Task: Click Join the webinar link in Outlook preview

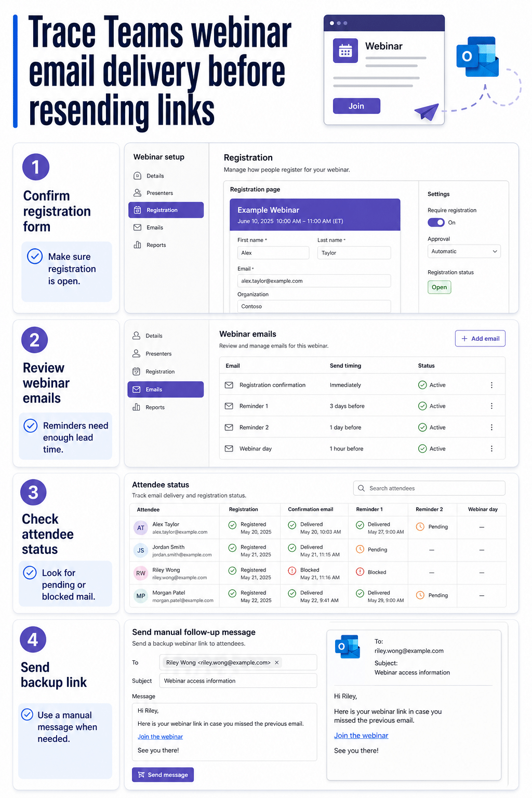Action: [x=361, y=736]
